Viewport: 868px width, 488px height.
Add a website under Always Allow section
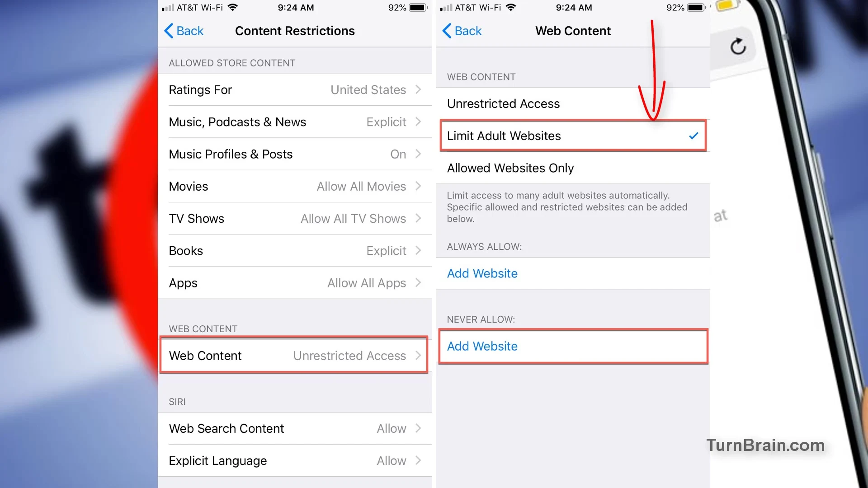pos(481,273)
